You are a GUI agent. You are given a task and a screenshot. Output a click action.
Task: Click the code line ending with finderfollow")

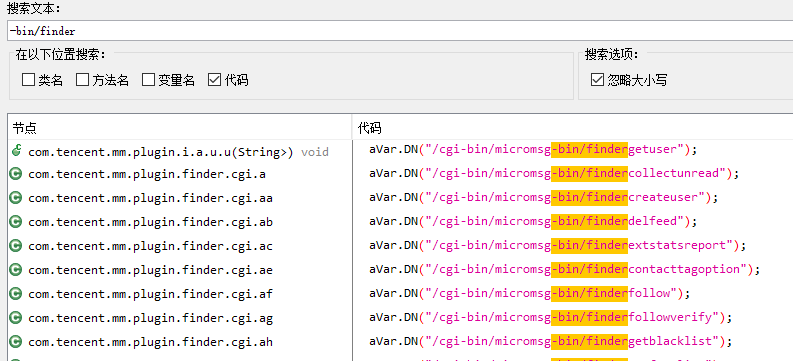(x=530, y=293)
